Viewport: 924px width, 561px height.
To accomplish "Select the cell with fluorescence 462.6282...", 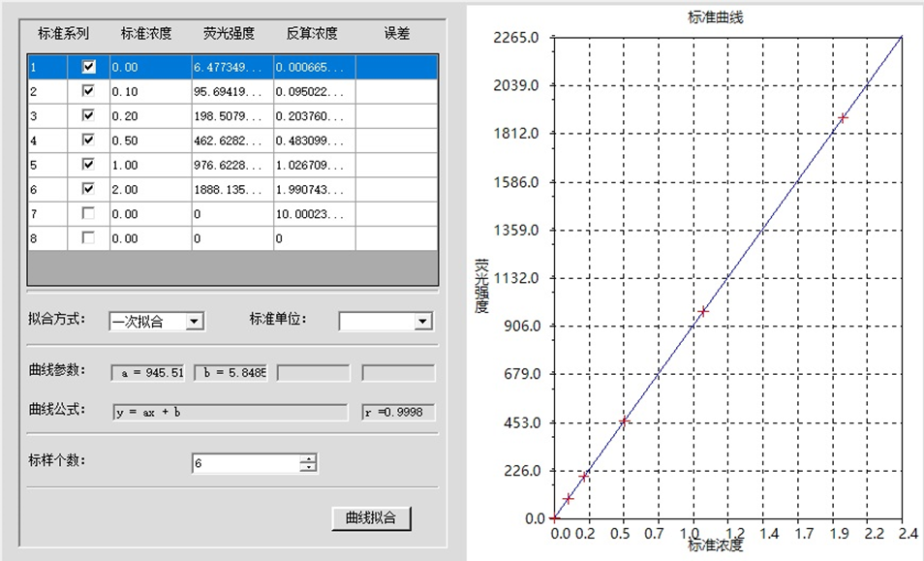I will tap(232, 140).
